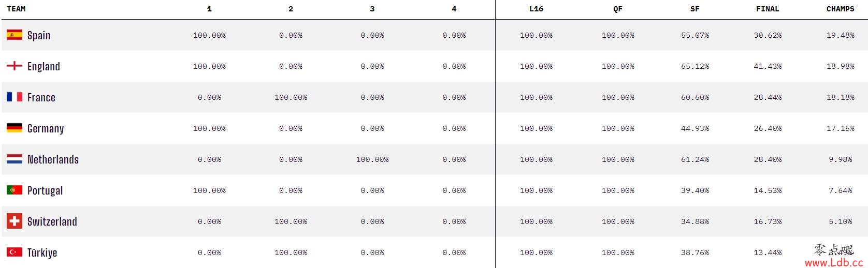Click the England flag icon
The image size is (868, 268).
pos(15,66)
